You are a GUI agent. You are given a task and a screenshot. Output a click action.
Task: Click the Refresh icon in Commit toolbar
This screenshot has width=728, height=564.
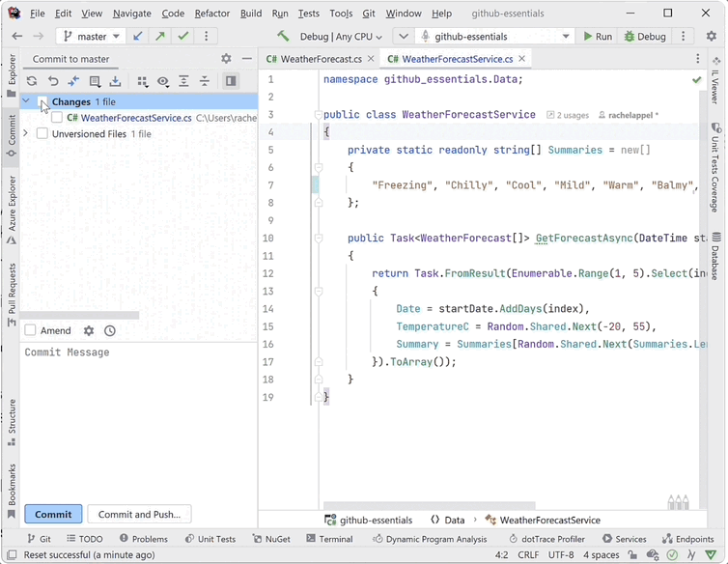point(32,82)
